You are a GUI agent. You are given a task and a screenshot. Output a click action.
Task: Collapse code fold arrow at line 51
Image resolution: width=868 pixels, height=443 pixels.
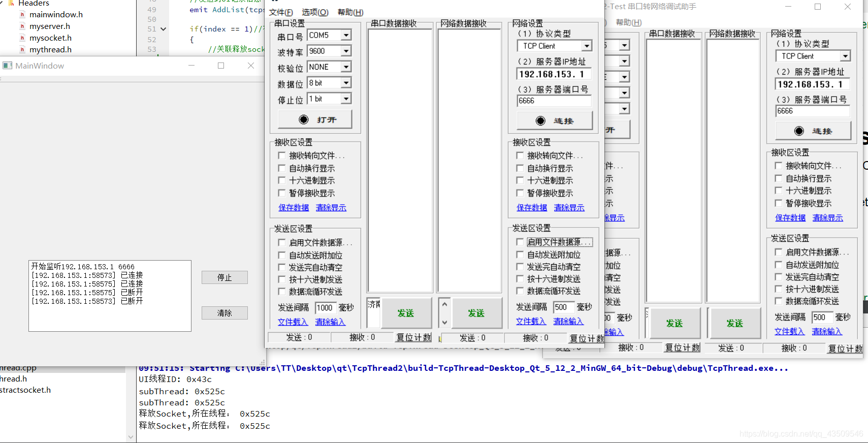tap(163, 29)
